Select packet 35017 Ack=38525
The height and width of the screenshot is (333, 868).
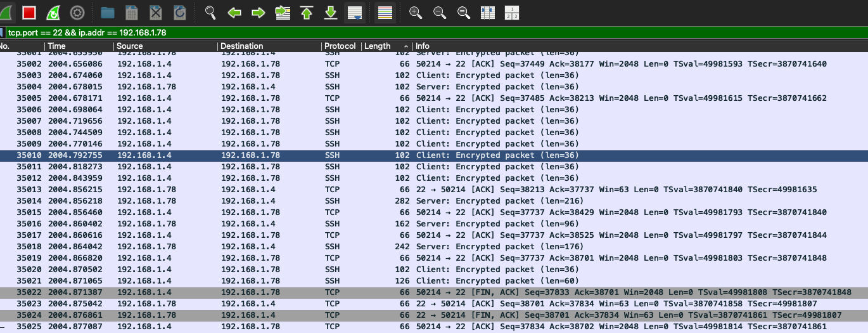pos(434,235)
